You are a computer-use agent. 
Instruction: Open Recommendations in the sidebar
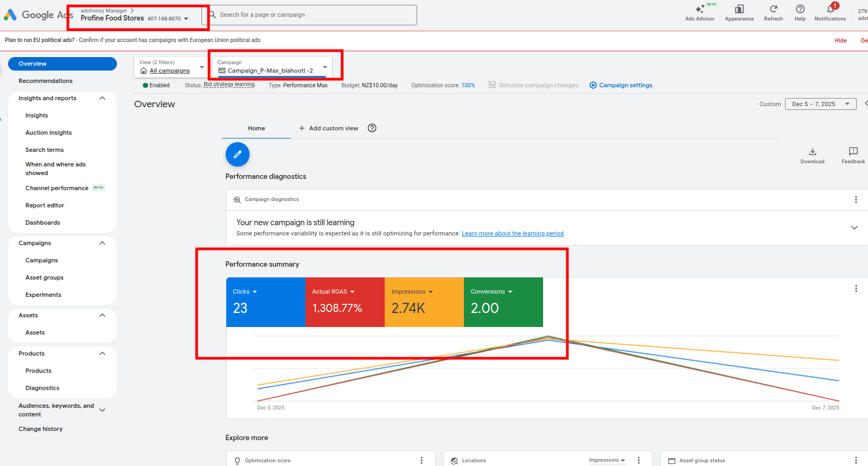click(x=45, y=81)
